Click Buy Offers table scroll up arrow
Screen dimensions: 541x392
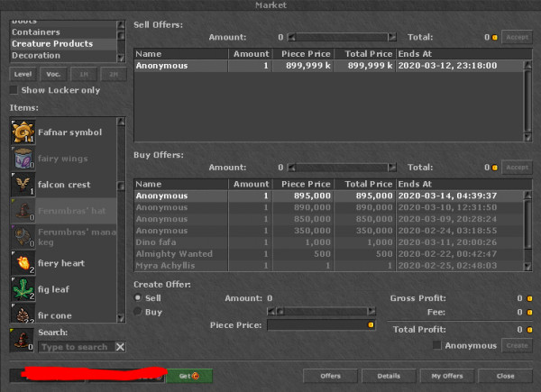click(527, 196)
